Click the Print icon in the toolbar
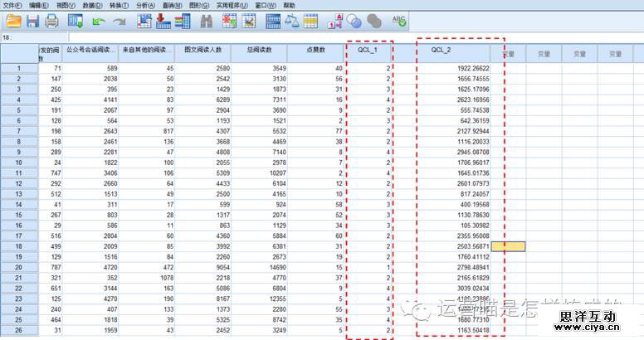 pos(51,21)
